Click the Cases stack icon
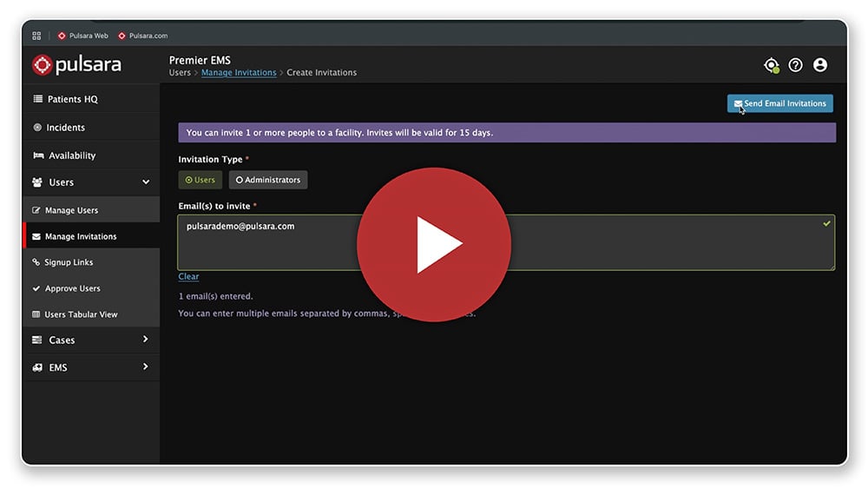Screen dimensions: 868x489 (x=37, y=340)
